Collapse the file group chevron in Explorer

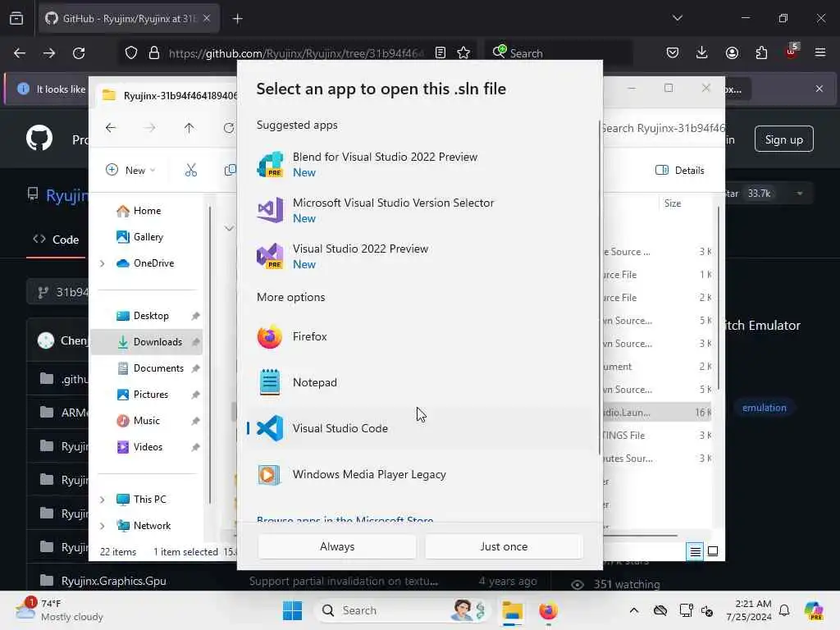point(230,229)
